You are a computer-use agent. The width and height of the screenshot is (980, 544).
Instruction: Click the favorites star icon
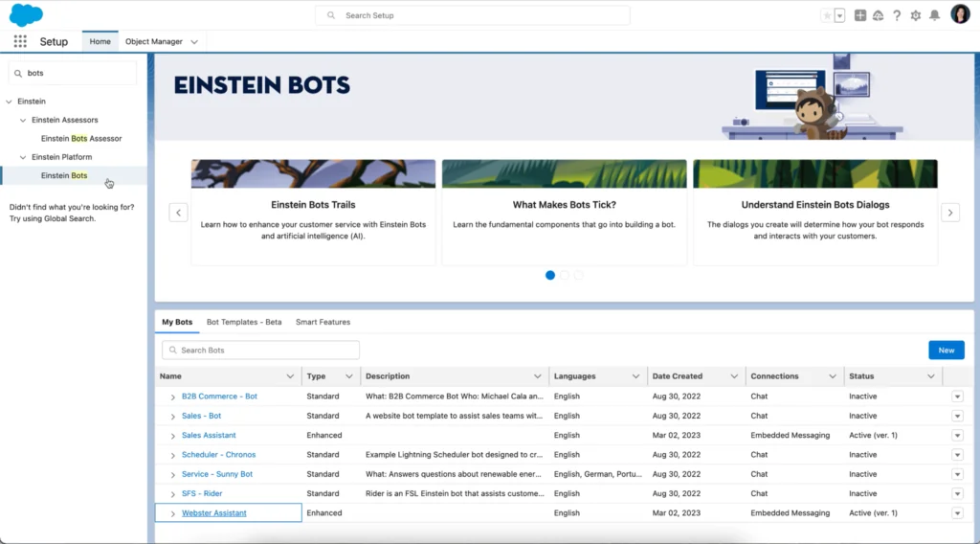pos(827,15)
